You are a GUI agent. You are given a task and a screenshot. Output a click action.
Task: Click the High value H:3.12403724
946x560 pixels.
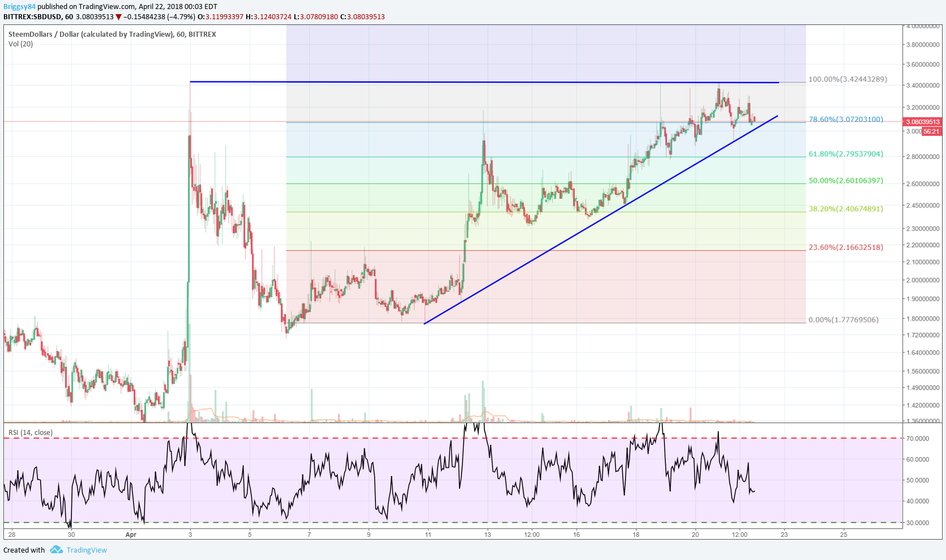coord(269,17)
